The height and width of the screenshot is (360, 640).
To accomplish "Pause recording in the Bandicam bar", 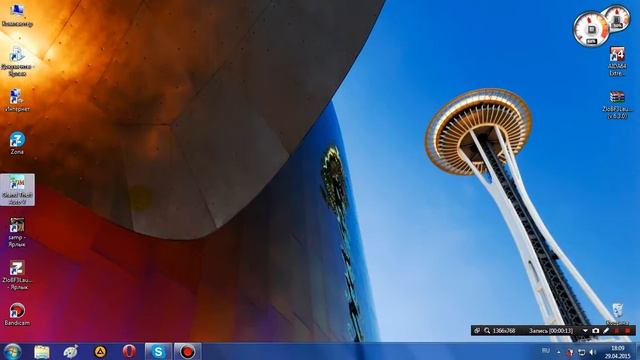I will 617,331.
